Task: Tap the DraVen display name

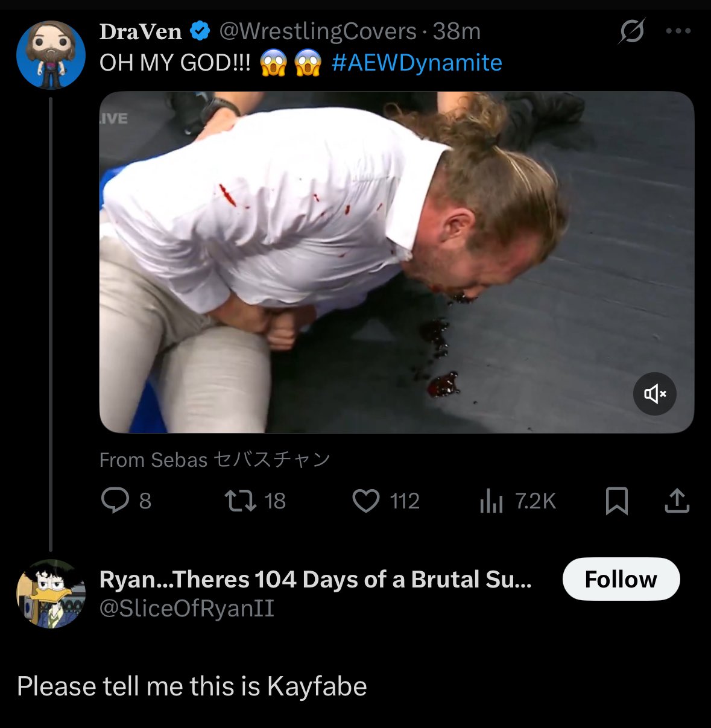Action: (141, 31)
